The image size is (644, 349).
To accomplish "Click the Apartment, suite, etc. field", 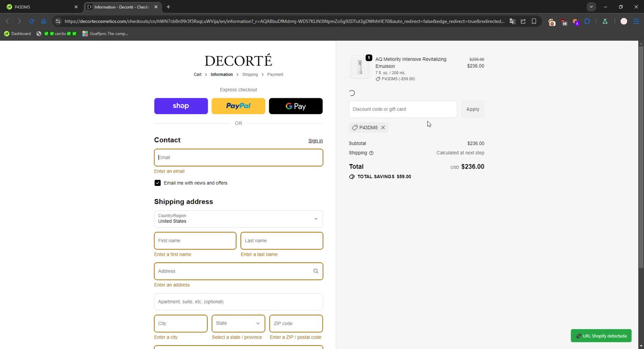I will [238, 302].
